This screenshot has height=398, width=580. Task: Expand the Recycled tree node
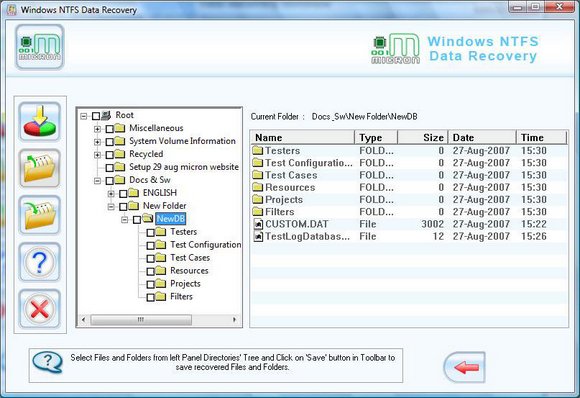97,155
